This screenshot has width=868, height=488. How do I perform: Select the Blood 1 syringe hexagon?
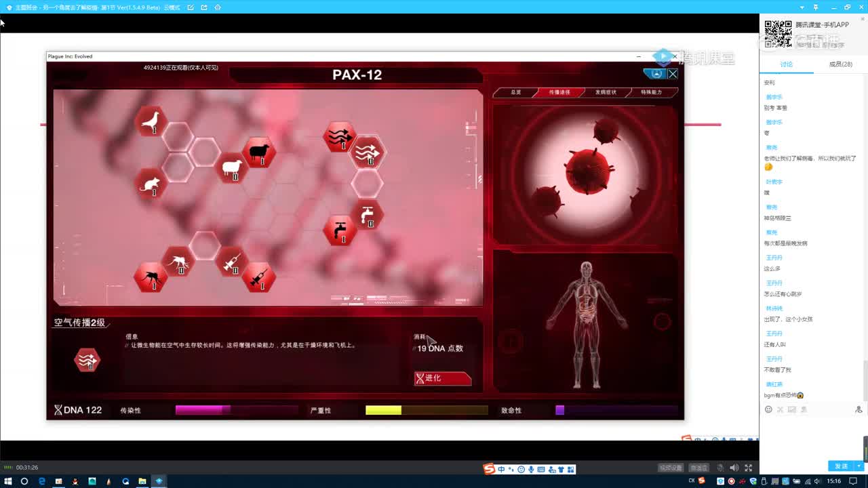(258, 277)
